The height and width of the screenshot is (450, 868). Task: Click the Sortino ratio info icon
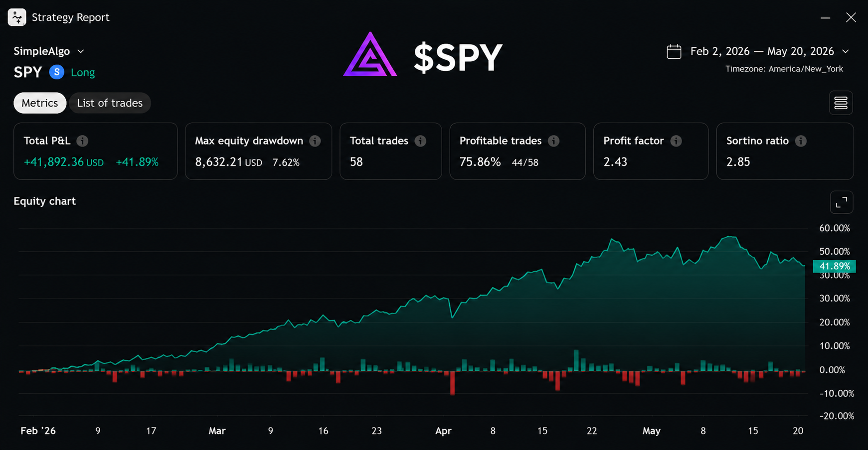801,141
